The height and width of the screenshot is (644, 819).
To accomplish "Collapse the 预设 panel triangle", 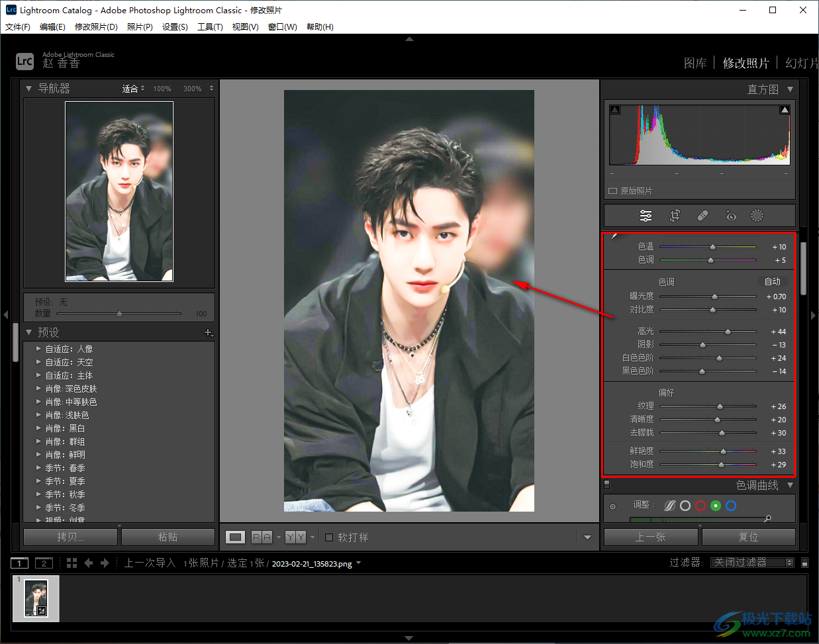I will click(x=28, y=332).
